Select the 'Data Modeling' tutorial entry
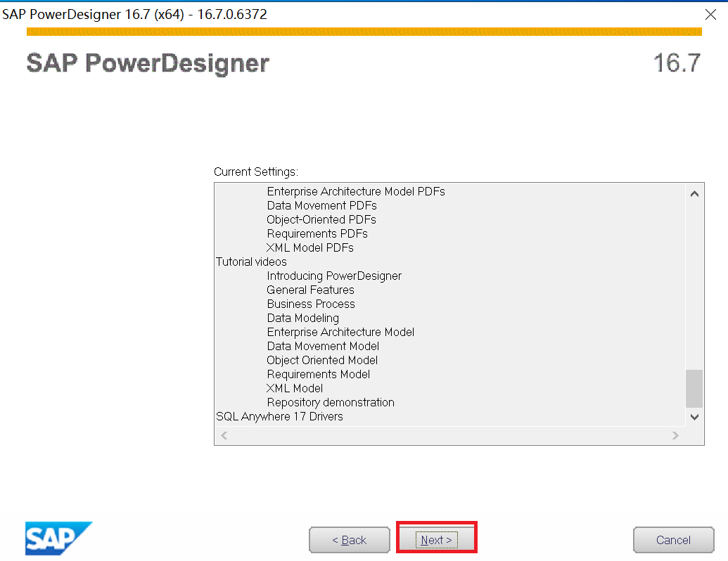The image size is (728, 561). 302,318
